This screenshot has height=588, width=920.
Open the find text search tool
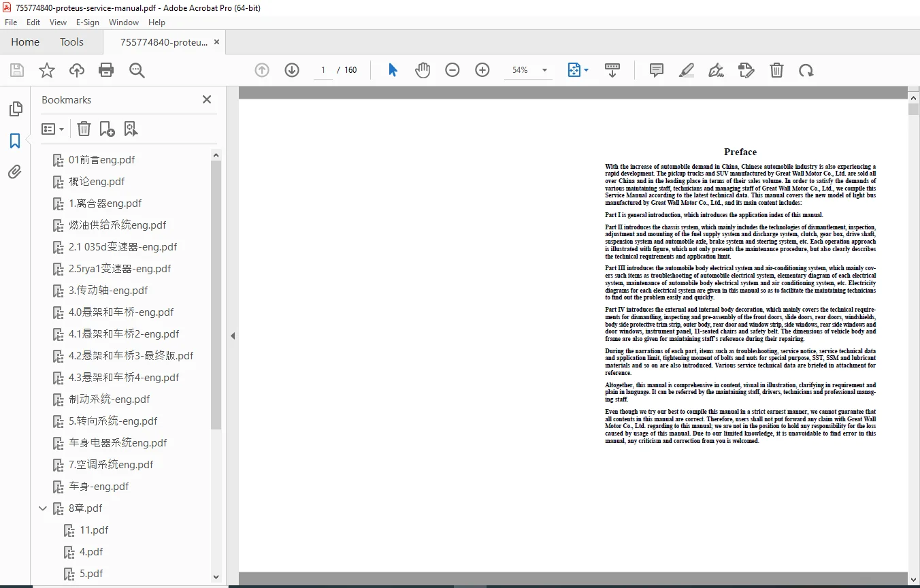coord(137,70)
